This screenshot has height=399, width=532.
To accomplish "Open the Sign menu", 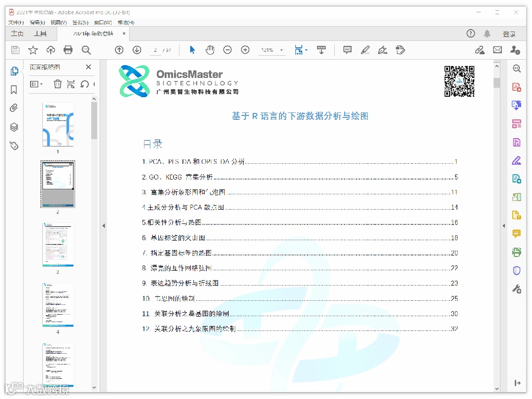I will [x=80, y=22].
